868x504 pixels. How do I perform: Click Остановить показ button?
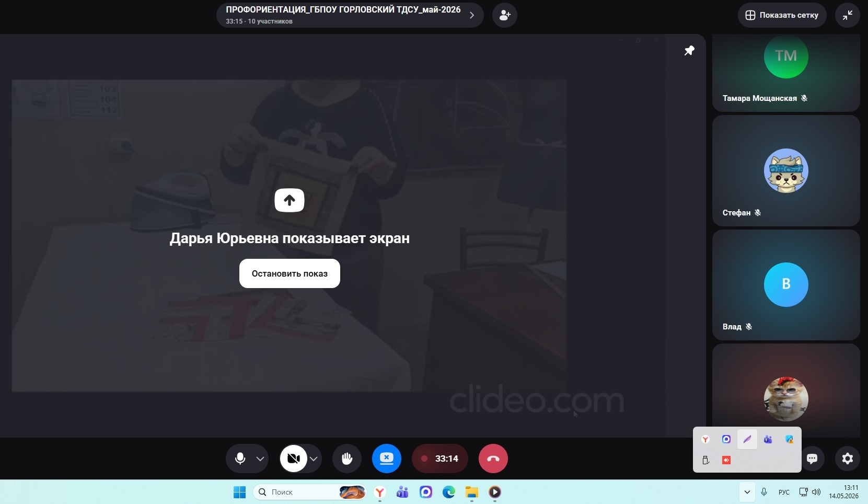tap(290, 273)
